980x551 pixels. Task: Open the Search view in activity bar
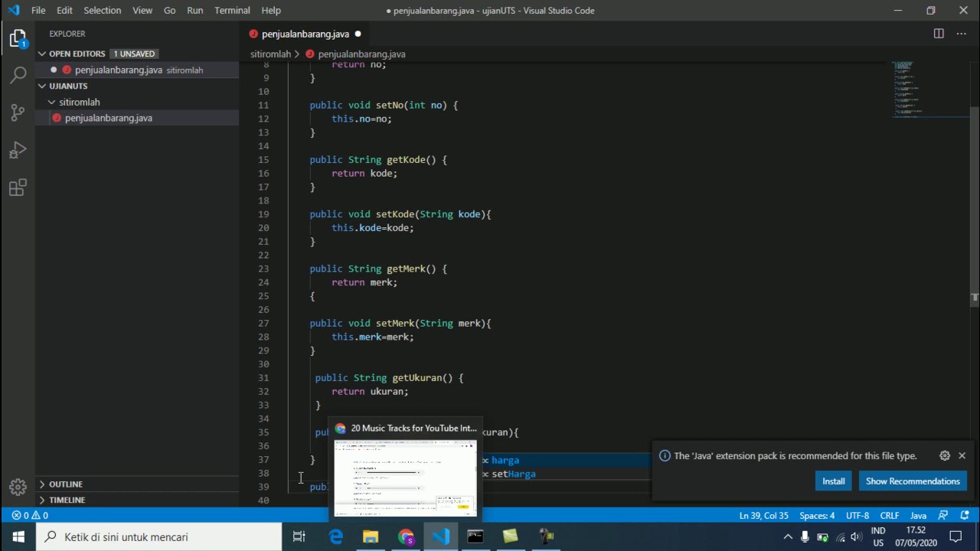18,75
